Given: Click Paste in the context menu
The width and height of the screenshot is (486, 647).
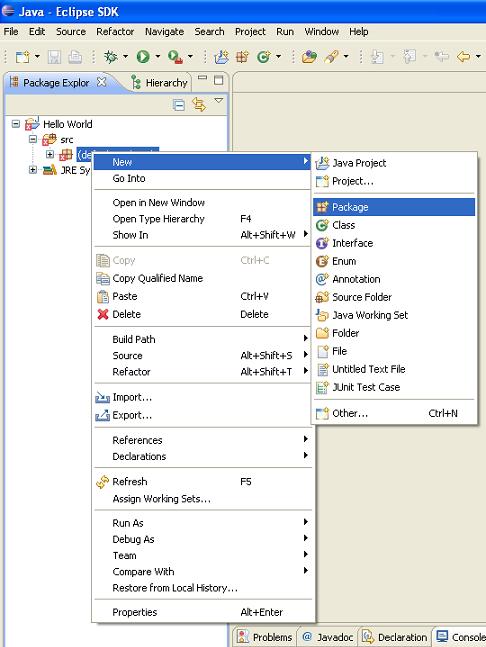Looking at the screenshot, I should pos(202,296).
